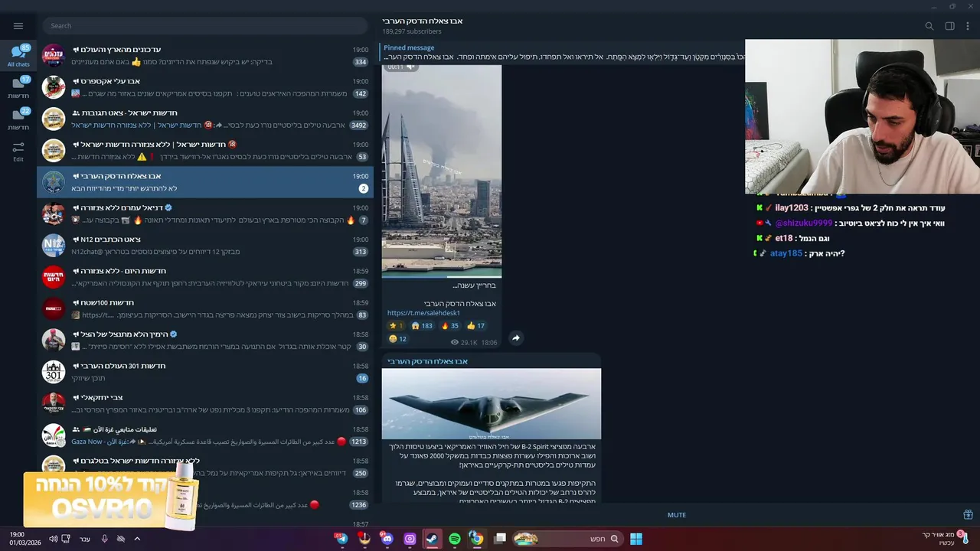Click the 189,297 subscribers text
The width and height of the screenshot is (980, 551).
pyautogui.click(x=412, y=31)
